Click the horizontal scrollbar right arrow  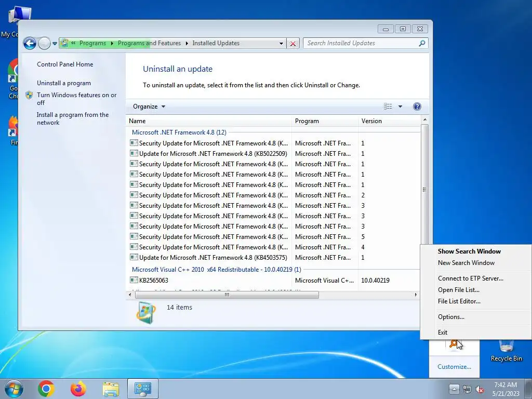[416, 295]
